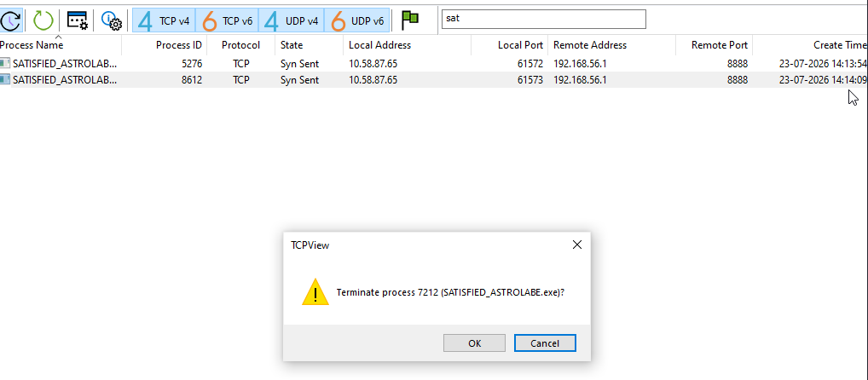Cancel the terminate process dialog
Screen dimensions: 868x380
(x=545, y=343)
